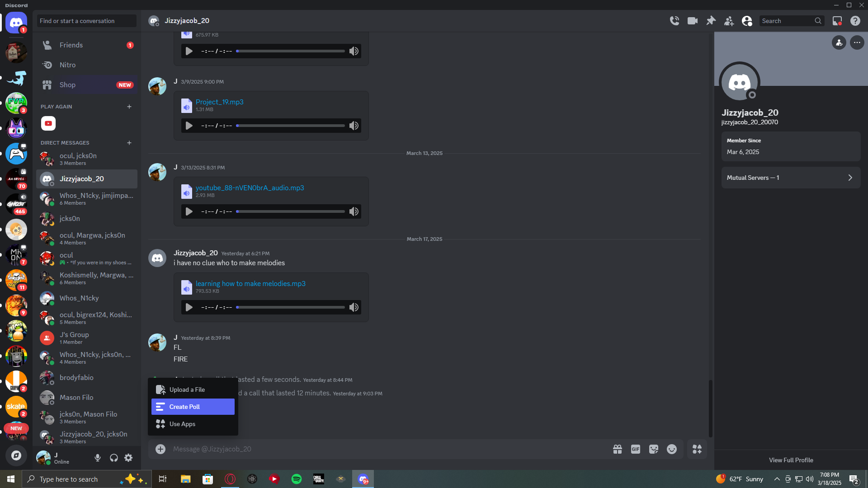868x488 pixels.
Task: Seek on the youtube_88 audio progress bar
Action: tap(291, 211)
